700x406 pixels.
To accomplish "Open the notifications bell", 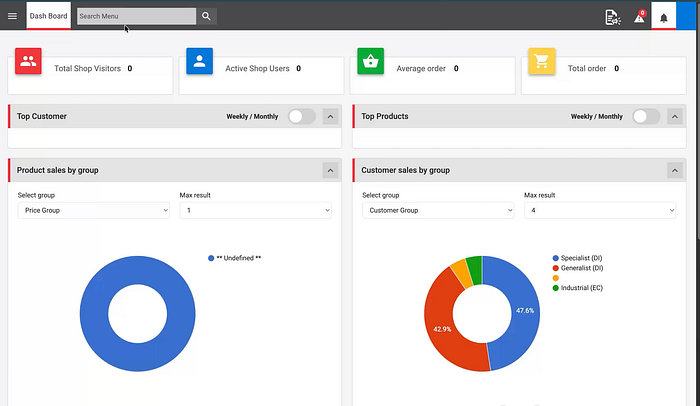I will pyautogui.click(x=663, y=16).
